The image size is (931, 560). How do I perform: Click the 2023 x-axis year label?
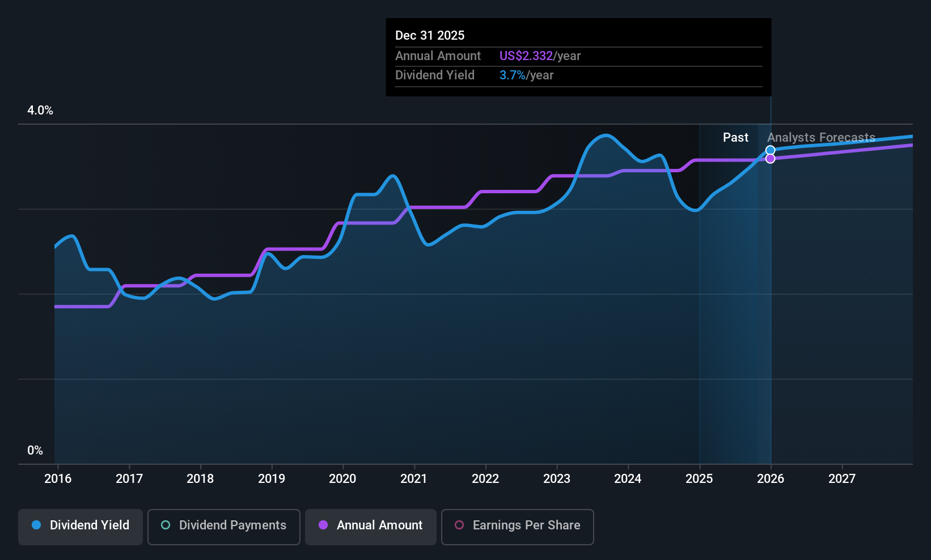click(557, 478)
